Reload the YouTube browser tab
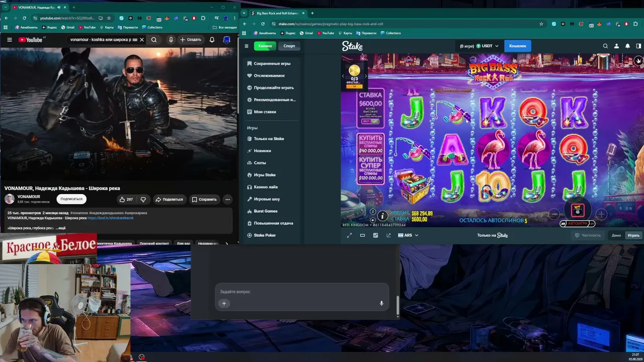 tap(24, 18)
